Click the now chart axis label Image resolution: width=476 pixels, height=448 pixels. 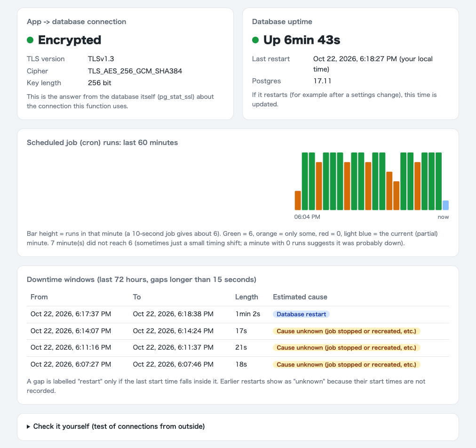443,217
